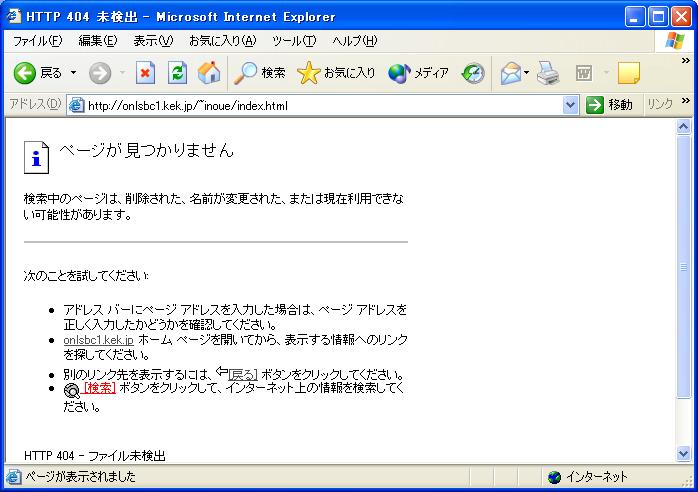This screenshot has height=492, width=698.
Task: Click the vertical scrollbar thumb
Action: (683, 267)
